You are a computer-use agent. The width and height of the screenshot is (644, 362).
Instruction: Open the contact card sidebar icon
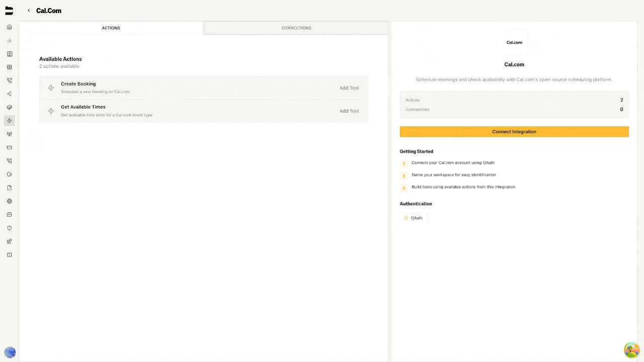(9, 54)
